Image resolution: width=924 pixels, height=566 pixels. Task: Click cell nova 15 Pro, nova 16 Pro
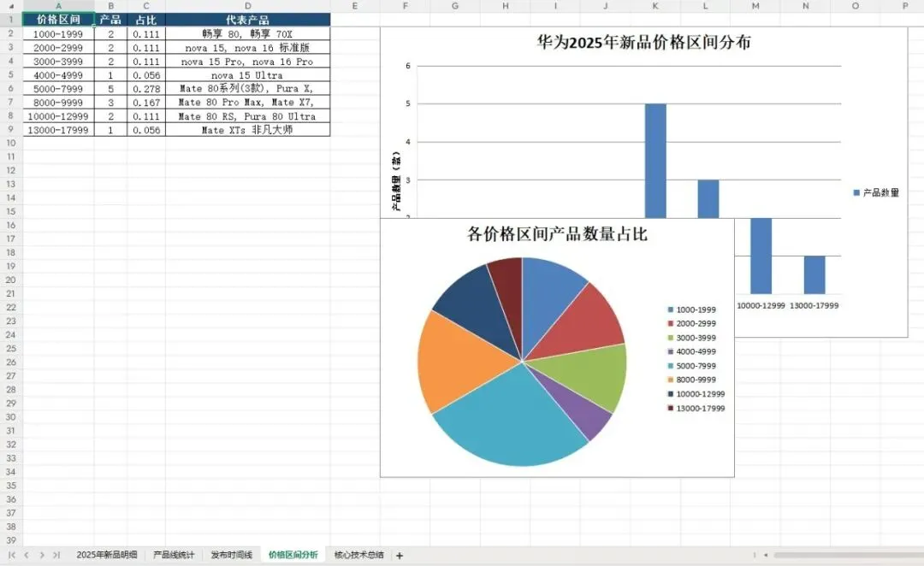click(x=247, y=62)
